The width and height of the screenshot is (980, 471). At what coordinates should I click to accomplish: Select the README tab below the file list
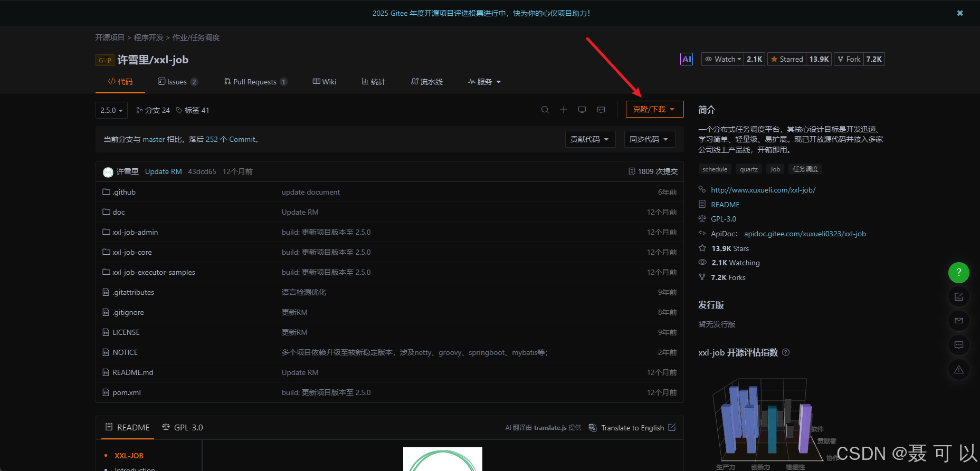(128, 427)
